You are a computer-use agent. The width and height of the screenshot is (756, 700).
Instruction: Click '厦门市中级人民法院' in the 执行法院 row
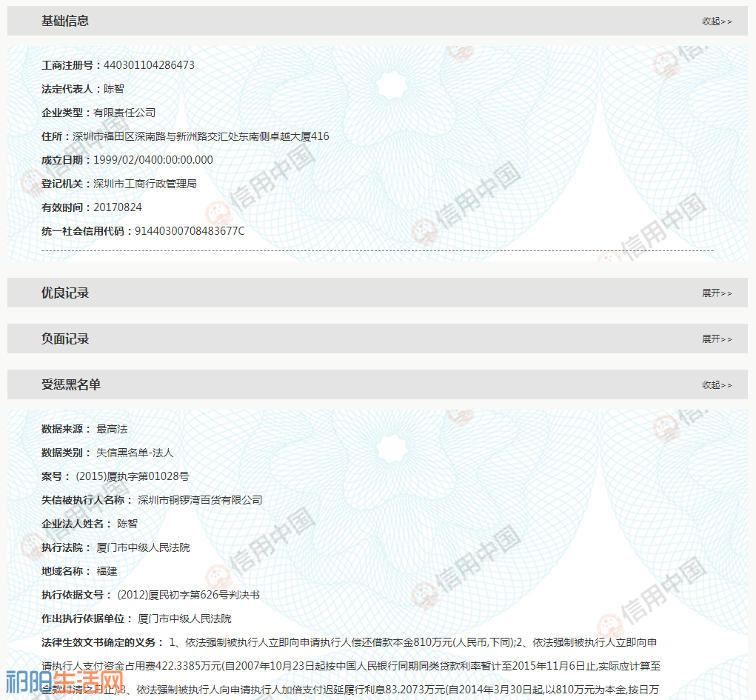pos(143,547)
